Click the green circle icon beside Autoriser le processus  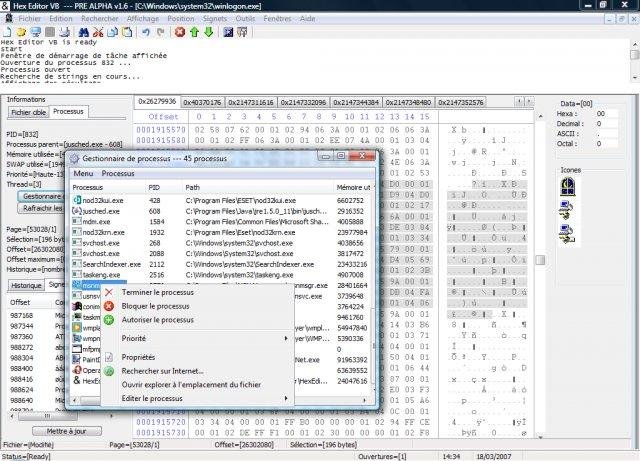pyautogui.click(x=109, y=320)
